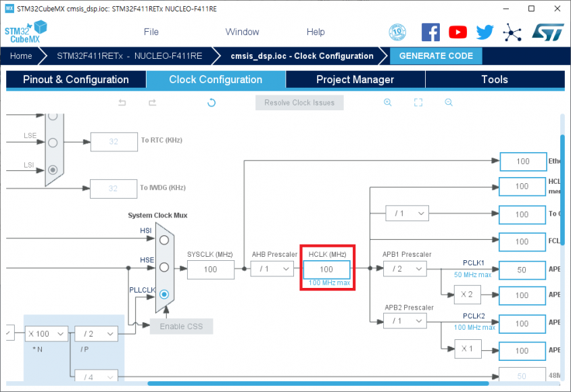Screen dimensions: 571x392
Task: Click the 48MHz clock output box showing 50
Action: tap(522, 374)
